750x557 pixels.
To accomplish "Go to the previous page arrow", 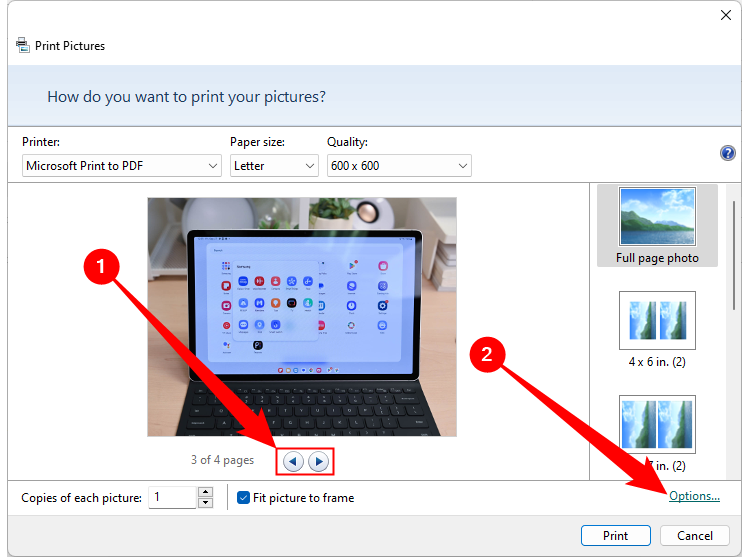I will point(293,461).
